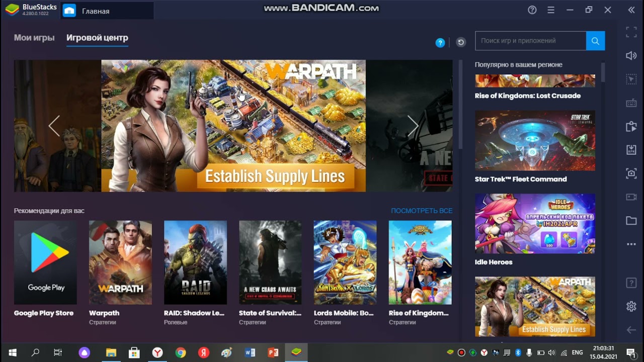The image size is (644, 362).
Task: Click the Install APK icon
Action: tap(631, 150)
